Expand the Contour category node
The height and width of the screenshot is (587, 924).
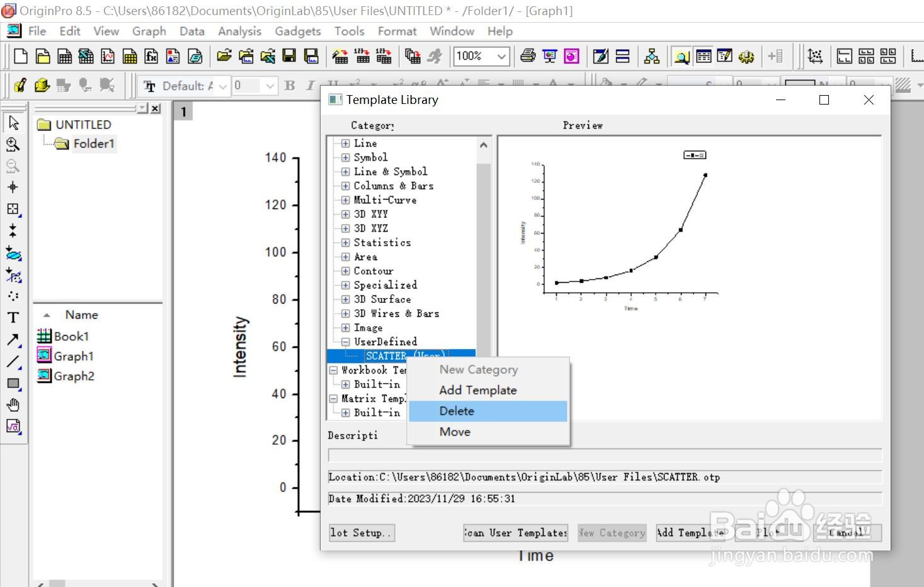(x=345, y=271)
